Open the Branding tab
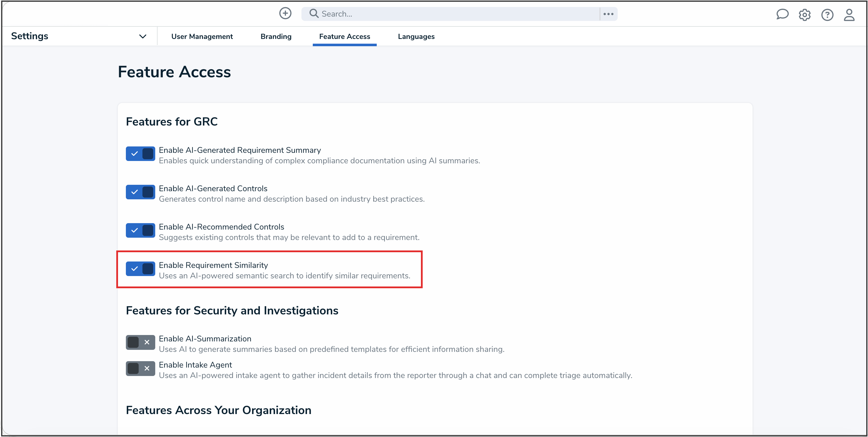Viewport: 868px width, 437px height. click(276, 36)
